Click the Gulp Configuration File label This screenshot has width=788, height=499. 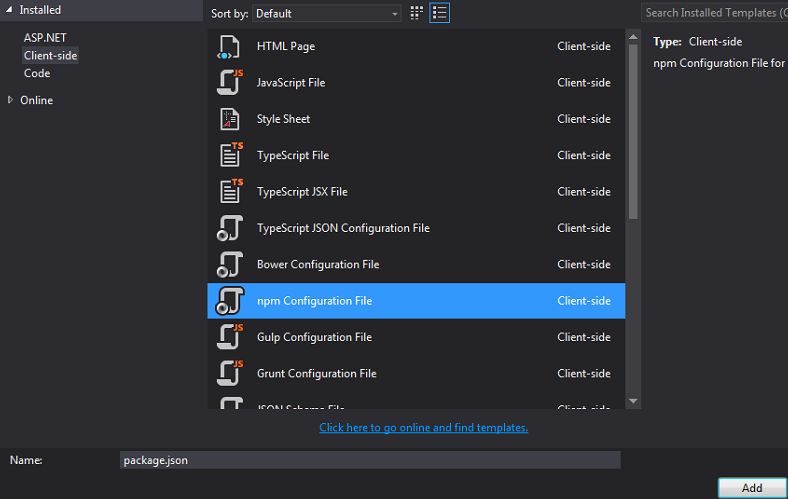(x=315, y=337)
